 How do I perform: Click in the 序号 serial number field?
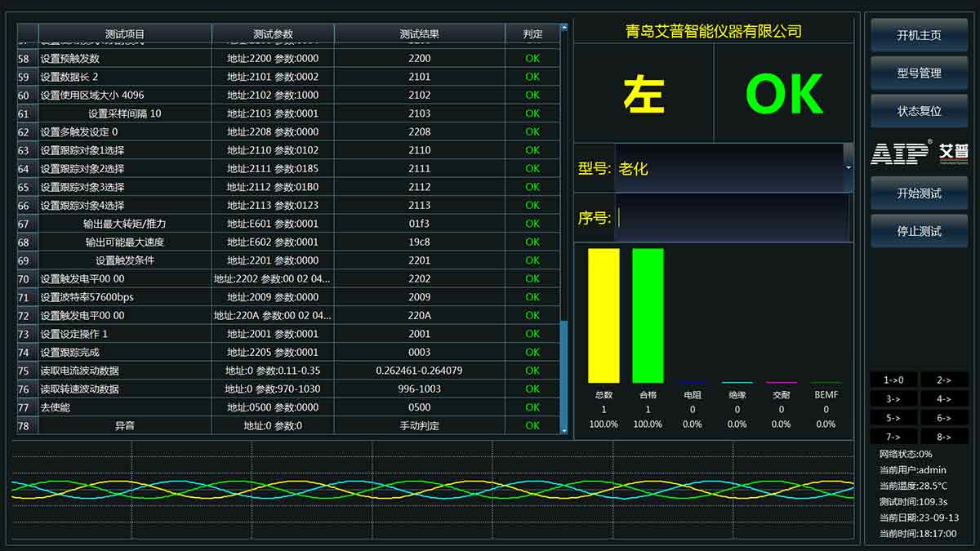(727, 218)
